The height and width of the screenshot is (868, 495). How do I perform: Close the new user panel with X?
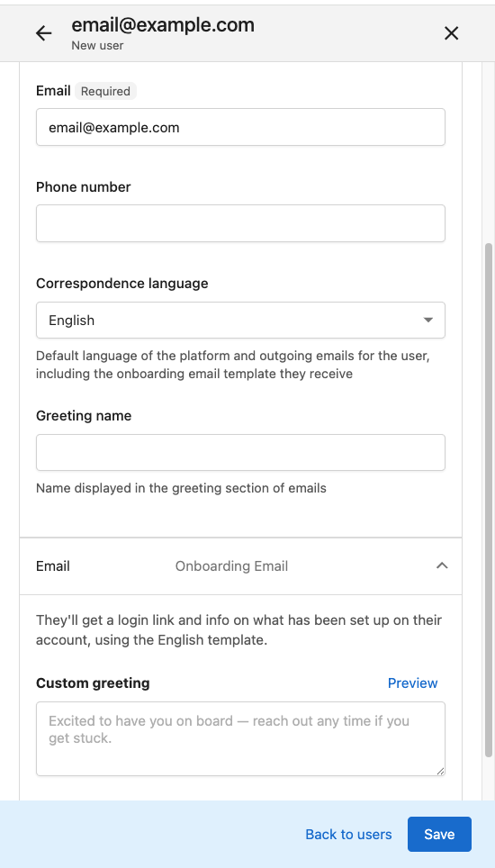451,34
